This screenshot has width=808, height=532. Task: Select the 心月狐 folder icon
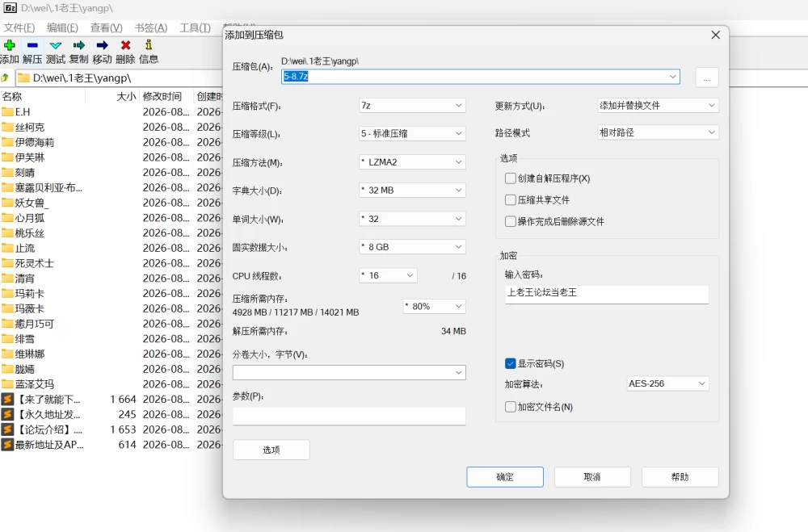coord(7,218)
